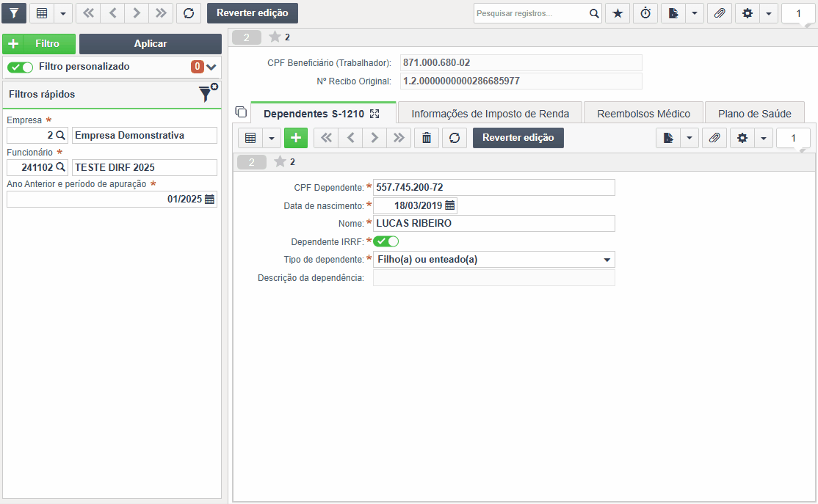Go to next record in top toolbar
This screenshot has width=818, height=504.
coord(137,13)
